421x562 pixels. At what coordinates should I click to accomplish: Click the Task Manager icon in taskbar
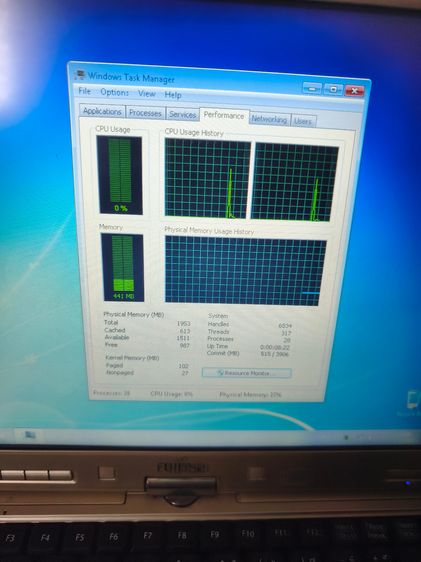pyautogui.click(x=30, y=435)
